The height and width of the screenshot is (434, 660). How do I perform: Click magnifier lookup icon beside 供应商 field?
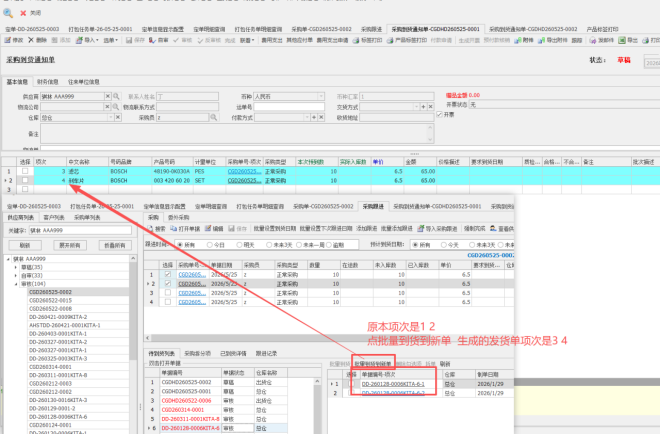click(x=117, y=96)
